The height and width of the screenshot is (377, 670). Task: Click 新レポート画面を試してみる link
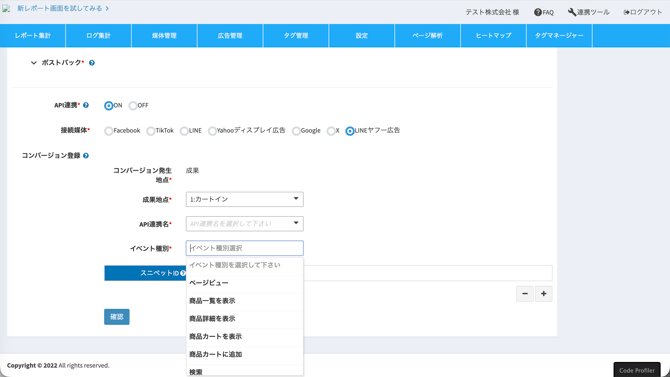[x=63, y=9]
